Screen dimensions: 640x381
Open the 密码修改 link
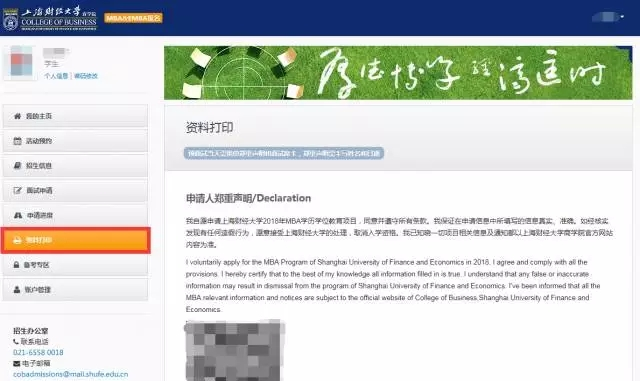click(86, 76)
